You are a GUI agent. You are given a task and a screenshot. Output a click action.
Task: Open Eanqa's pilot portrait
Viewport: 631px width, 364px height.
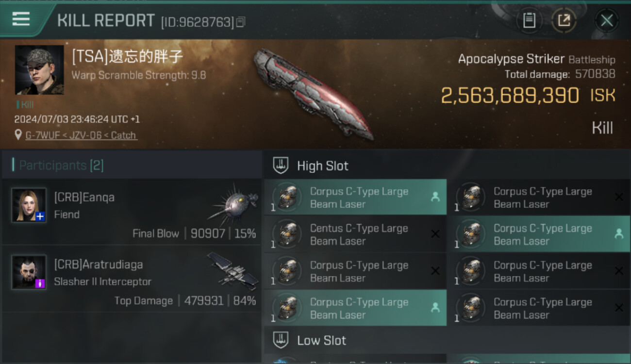pos(29,205)
